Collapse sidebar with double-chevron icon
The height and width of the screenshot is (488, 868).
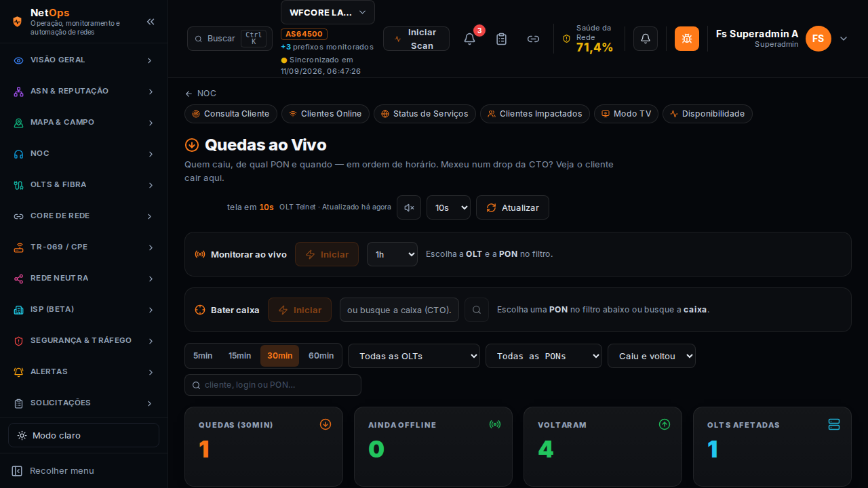(151, 22)
